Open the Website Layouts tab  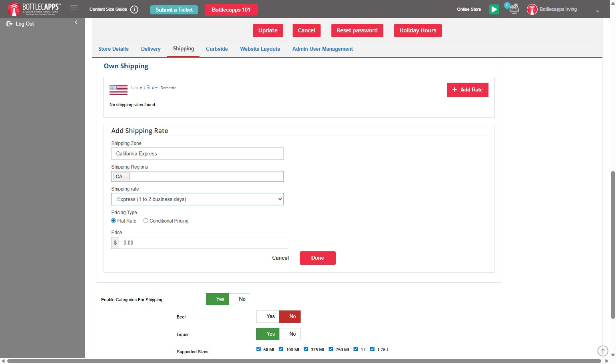(260, 49)
